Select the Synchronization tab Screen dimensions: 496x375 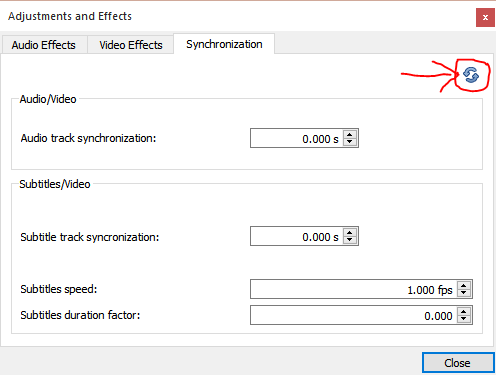(224, 44)
